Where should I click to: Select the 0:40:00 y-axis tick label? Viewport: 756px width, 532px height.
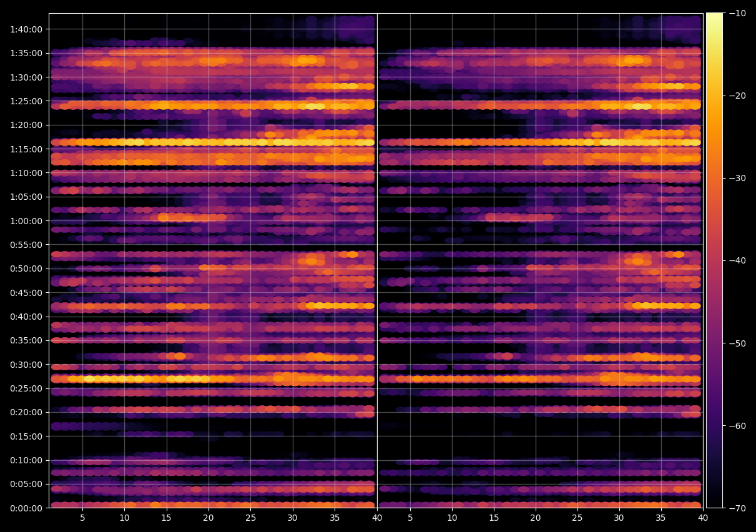pyautogui.click(x=26, y=317)
